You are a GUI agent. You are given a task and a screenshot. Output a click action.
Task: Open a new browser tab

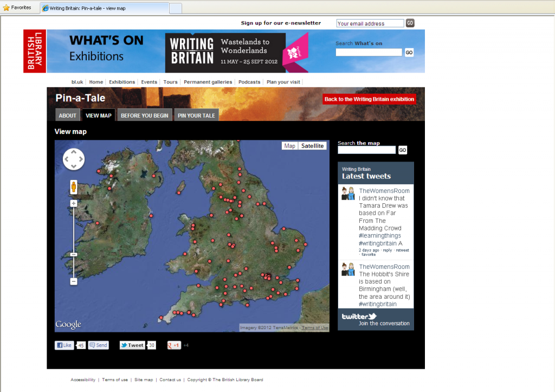(x=176, y=8)
